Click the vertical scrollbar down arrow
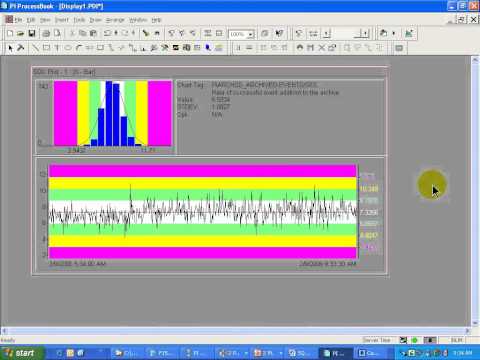The width and height of the screenshot is (480, 360). coord(475,323)
